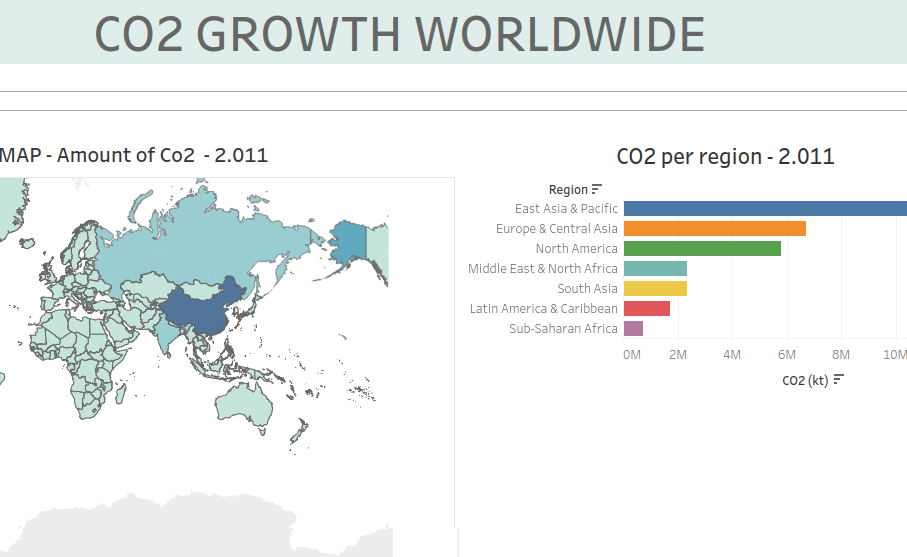Click the CO2 per region chart title
The image size is (907, 557).
pyautogui.click(x=725, y=156)
